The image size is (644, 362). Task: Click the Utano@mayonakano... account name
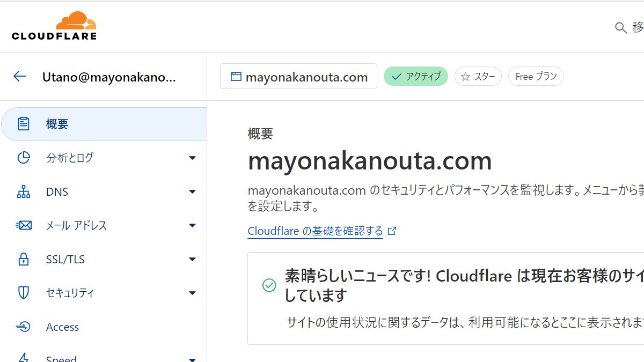[109, 77]
